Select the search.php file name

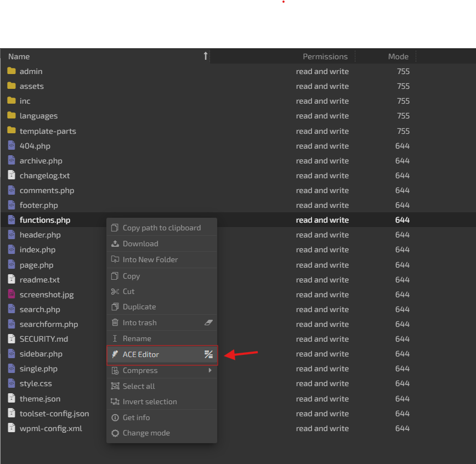coord(40,309)
